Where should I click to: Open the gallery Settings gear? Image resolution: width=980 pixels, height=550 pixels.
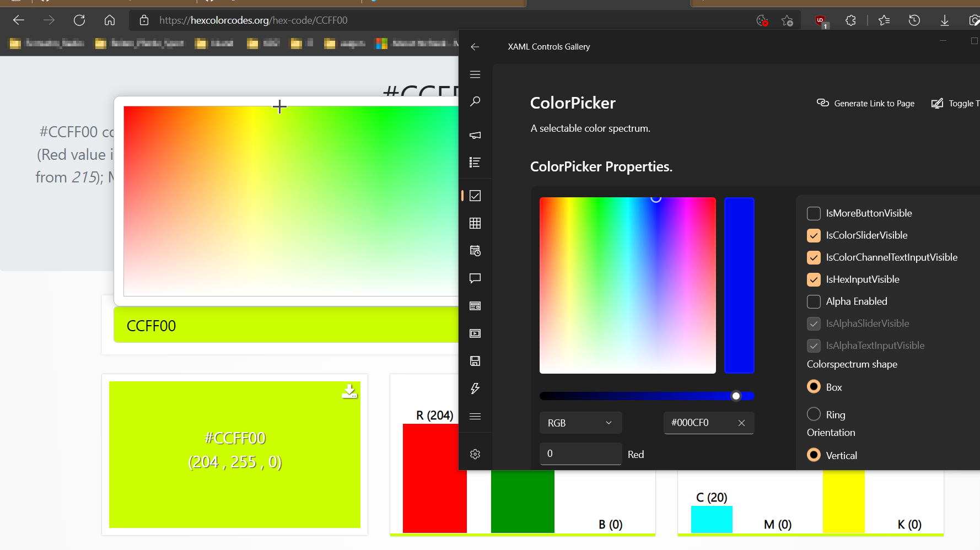[x=475, y=454]
